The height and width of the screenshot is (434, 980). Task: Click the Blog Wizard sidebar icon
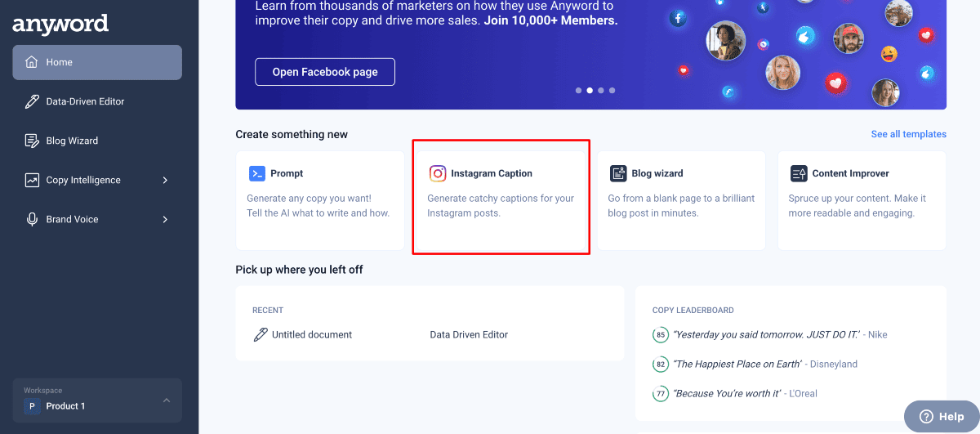pyautogui.click(x=32, y=141)
